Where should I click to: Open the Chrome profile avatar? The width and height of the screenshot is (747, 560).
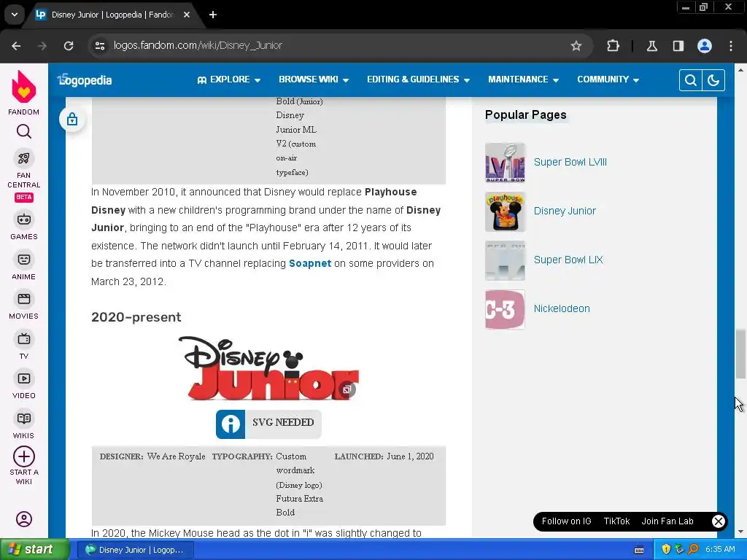pos(705,46)
